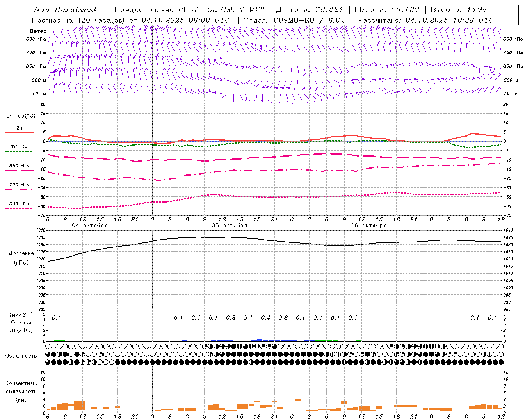Click the 'Конвективн.' convective cloud label
Image resolution: width=525 pixels, height=420 pixels.
[x=21, y=383]
